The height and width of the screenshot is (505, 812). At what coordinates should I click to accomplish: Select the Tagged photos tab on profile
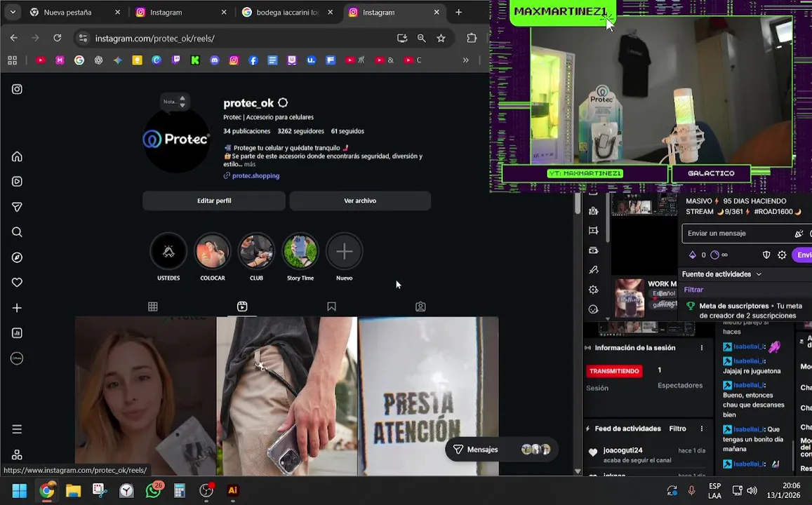(x=420, y=307)
